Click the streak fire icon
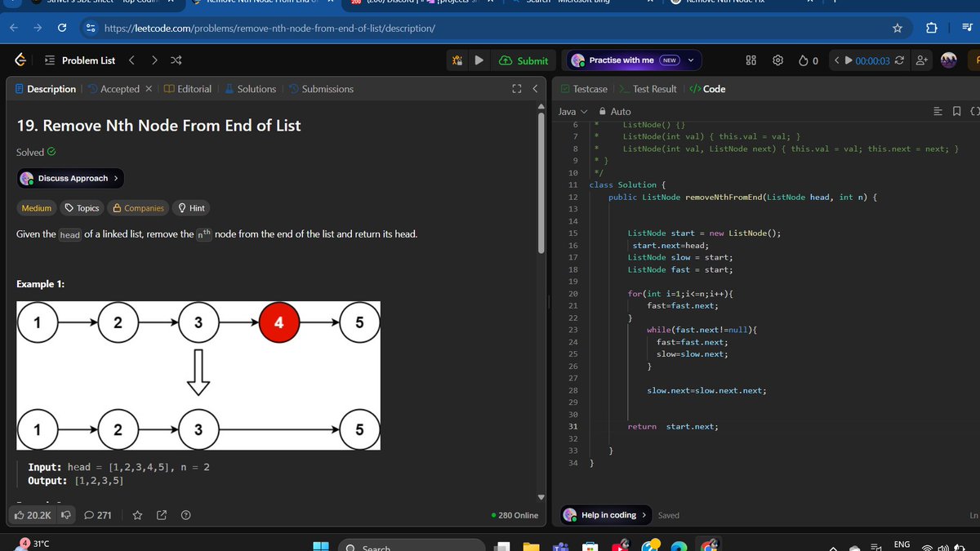Image resolution: width=980 pixels, height=551 pixels. pos(803,60)
